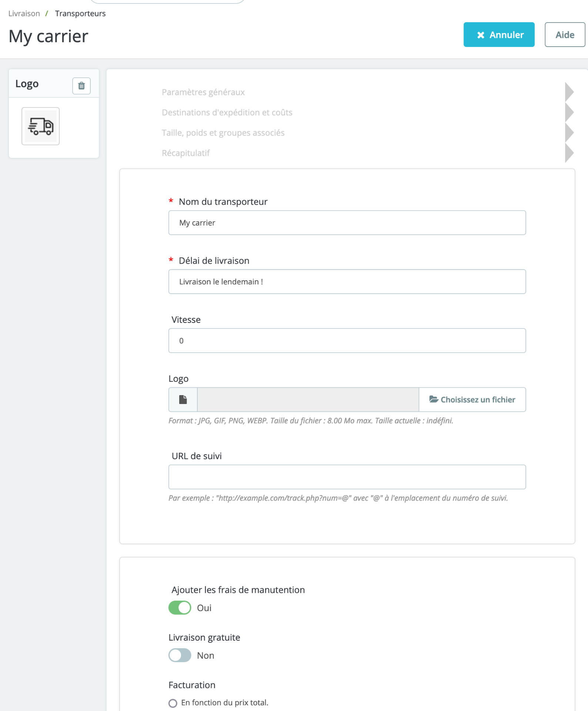588x711 pixels.
Task: Click the file icon in Logo field
Action: pyautogui.click(x=183, y=400)
